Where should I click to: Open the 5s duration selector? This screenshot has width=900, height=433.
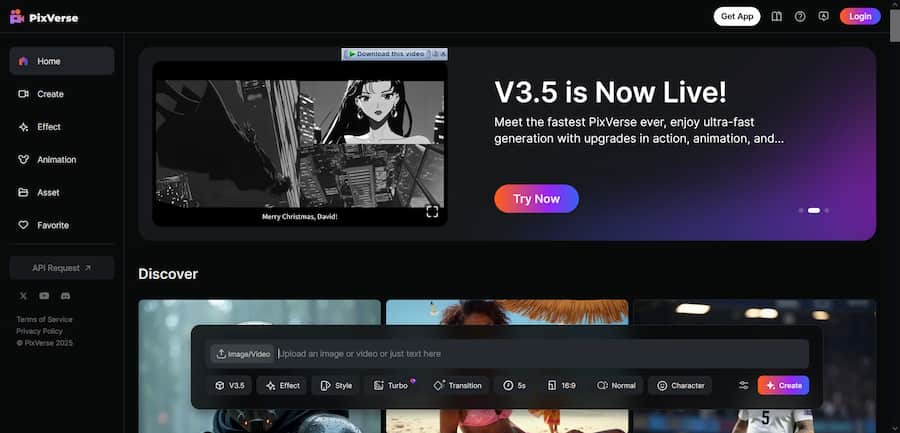tap(514, 385)
